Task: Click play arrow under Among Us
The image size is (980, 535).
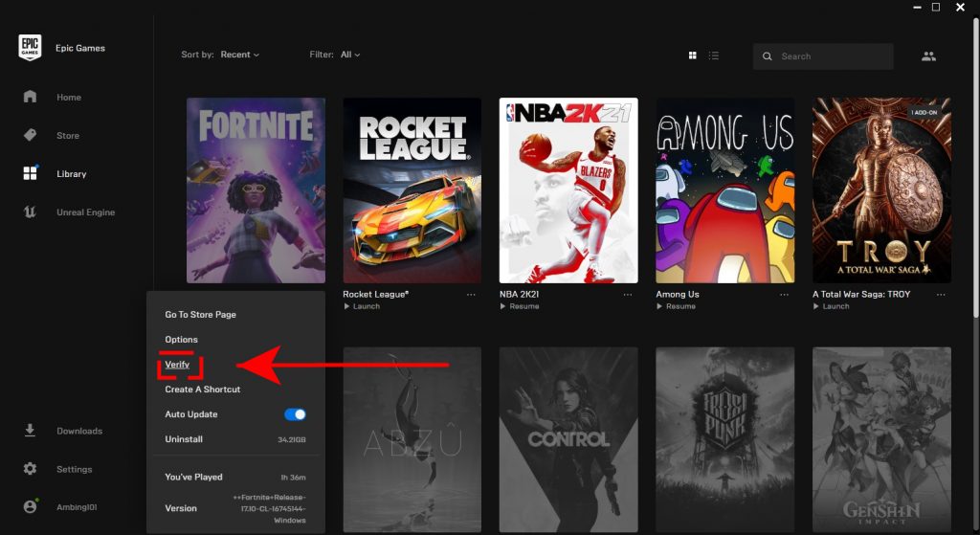Action: point(659,306)
